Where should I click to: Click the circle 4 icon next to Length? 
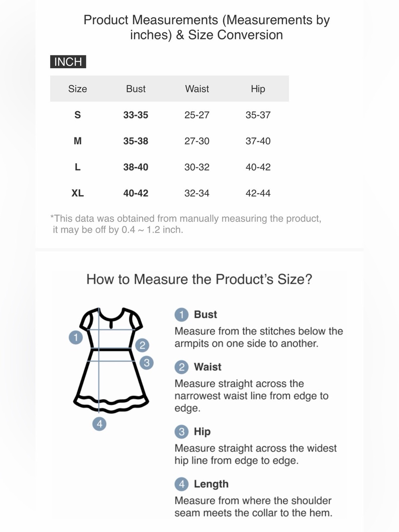click(x=181, y=484)
